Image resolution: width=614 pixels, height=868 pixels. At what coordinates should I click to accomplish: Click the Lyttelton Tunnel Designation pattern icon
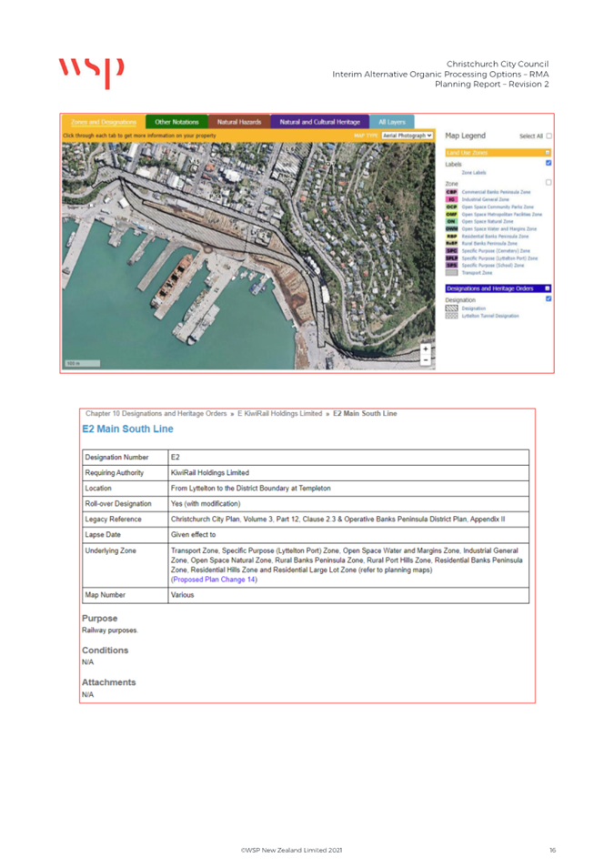pos(452,316)
